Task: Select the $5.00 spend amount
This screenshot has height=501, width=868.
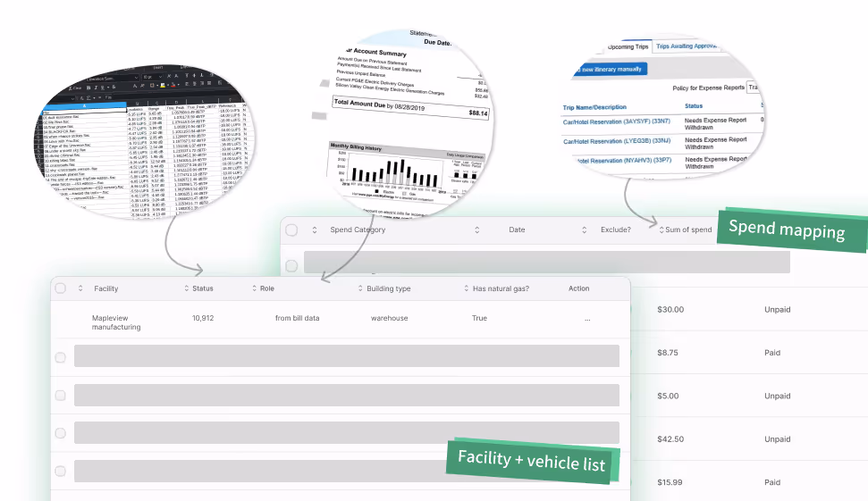Action: coord(668,396)
